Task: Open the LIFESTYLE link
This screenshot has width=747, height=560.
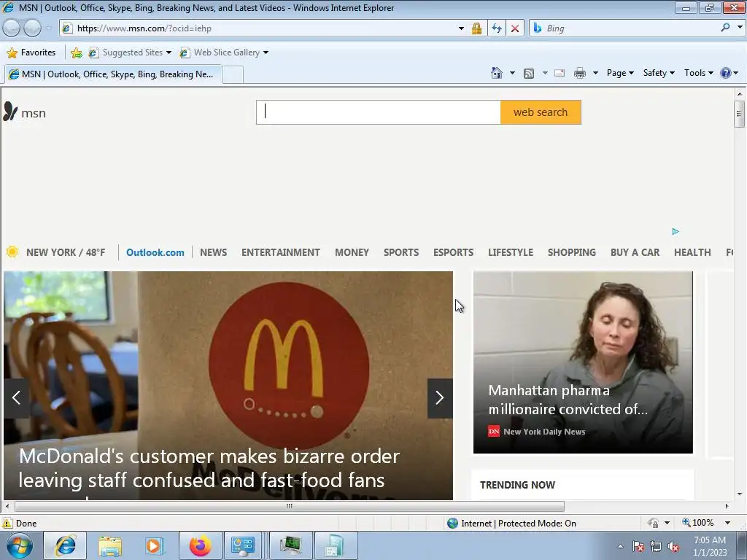Action: 510,252
